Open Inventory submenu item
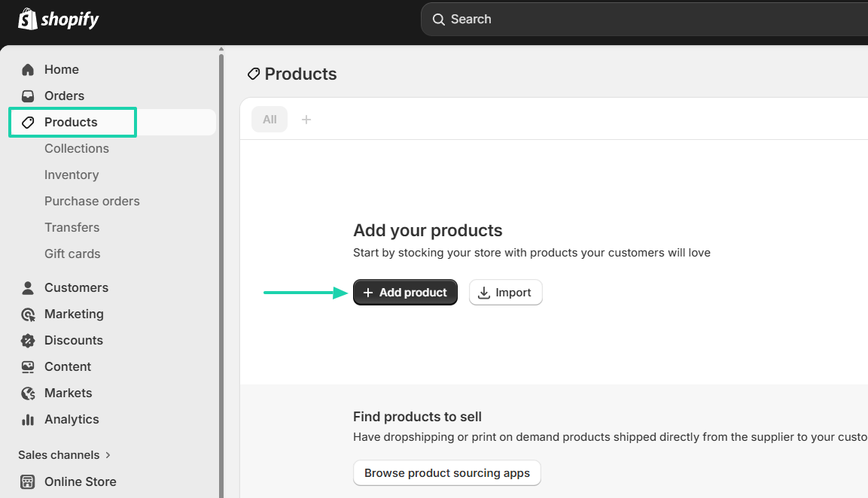Image resolution: width=868 pixels, height=498 pixels. pos(72,175)
